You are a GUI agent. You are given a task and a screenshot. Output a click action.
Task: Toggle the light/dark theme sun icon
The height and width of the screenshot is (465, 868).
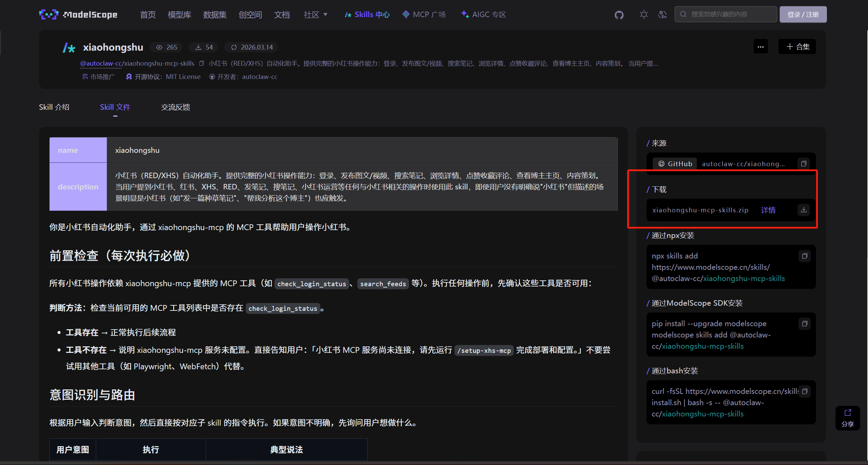(644, 14)
